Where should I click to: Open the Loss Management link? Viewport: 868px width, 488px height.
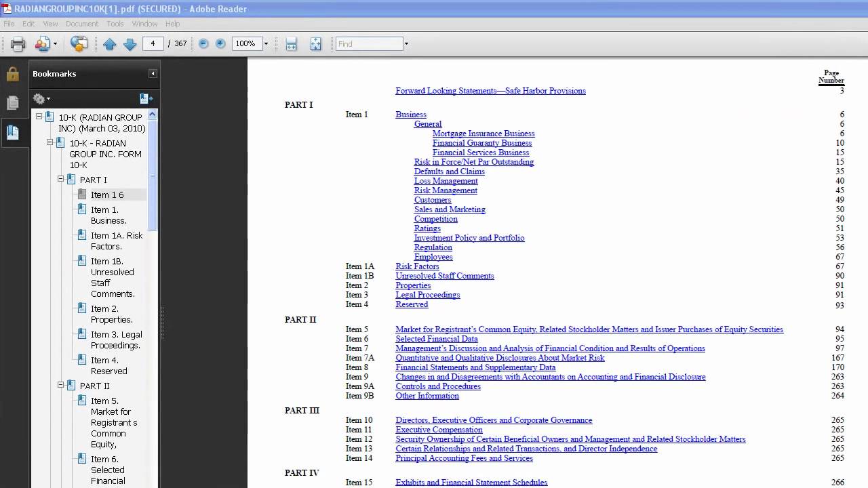446,181
